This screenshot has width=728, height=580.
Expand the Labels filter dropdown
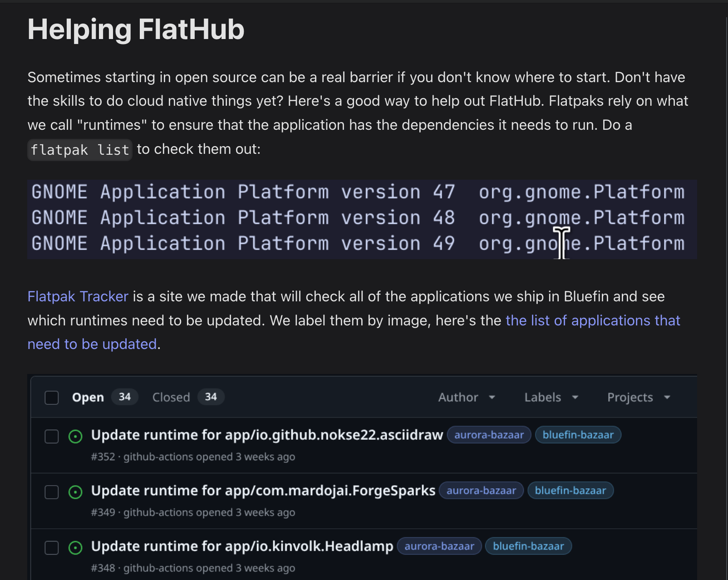pos(551,398)
